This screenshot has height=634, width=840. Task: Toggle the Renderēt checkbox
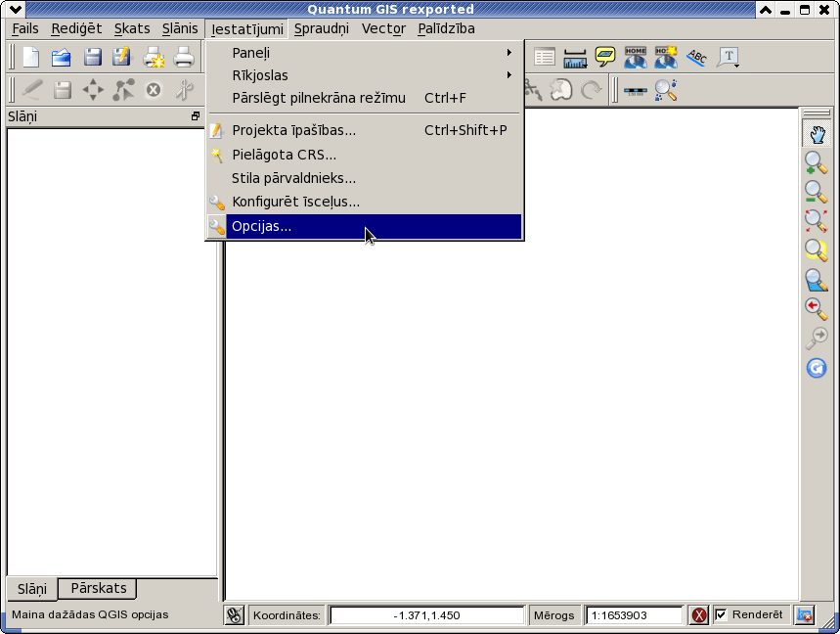point(721,614)
